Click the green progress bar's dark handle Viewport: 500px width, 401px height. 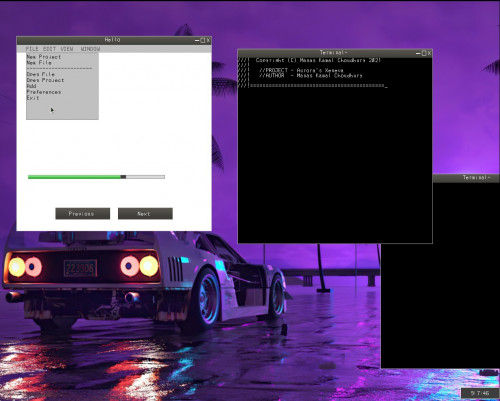pyautogui.click(x=123, y=177)
